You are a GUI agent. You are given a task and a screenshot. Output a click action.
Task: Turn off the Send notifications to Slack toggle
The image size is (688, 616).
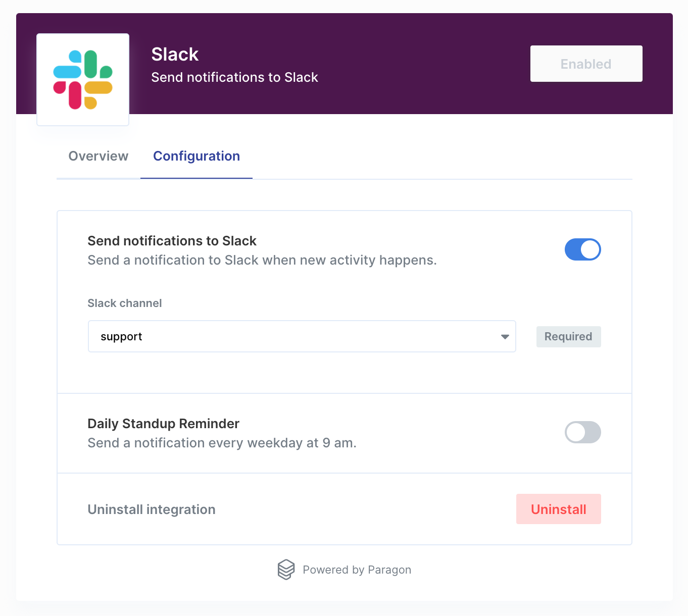[x=582, y=249]
